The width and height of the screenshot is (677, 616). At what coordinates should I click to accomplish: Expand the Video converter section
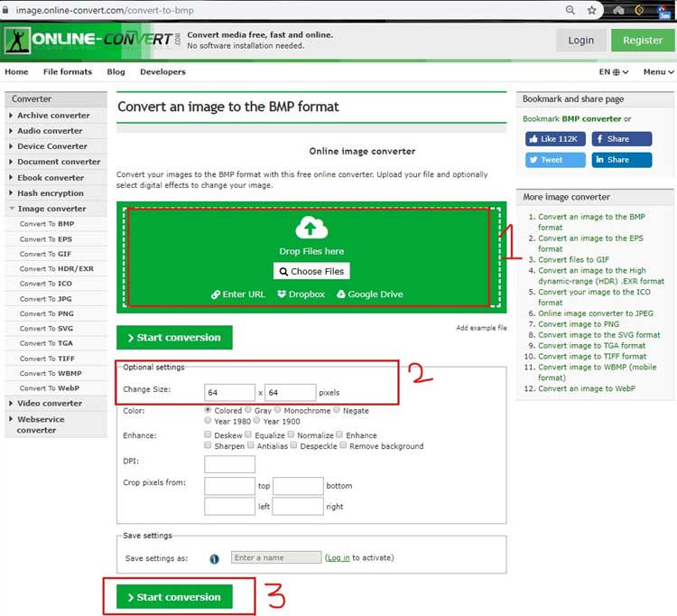click(x=50, y=404)
